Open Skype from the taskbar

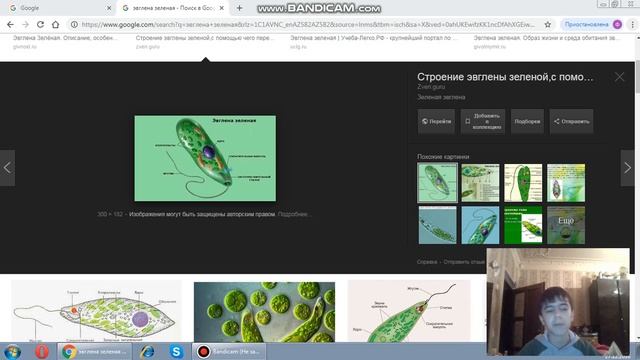[176, 351]
